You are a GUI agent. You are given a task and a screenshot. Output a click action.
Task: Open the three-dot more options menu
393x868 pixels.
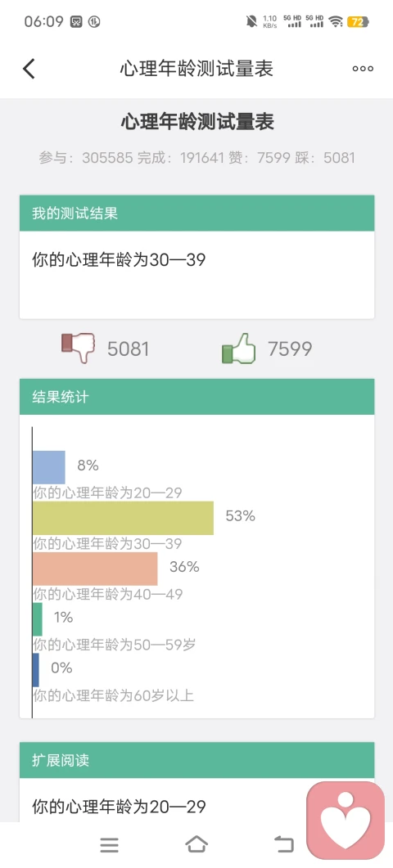[363, 69]
